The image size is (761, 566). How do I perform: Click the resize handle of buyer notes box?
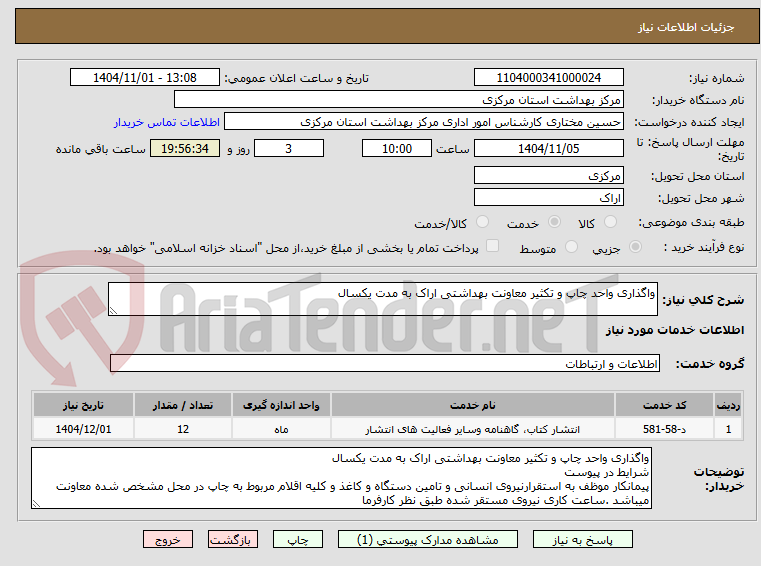36,504
